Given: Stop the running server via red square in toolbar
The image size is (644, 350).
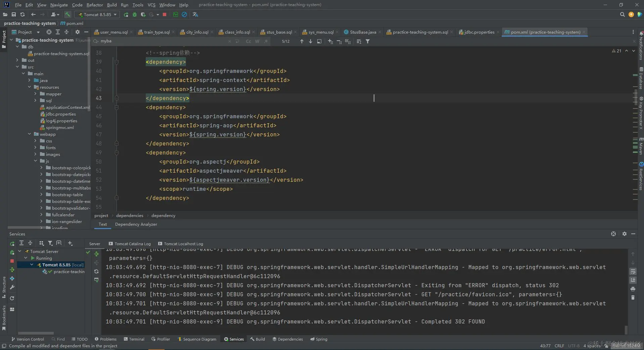Looking at the screenshot, I should pos(165,14).
